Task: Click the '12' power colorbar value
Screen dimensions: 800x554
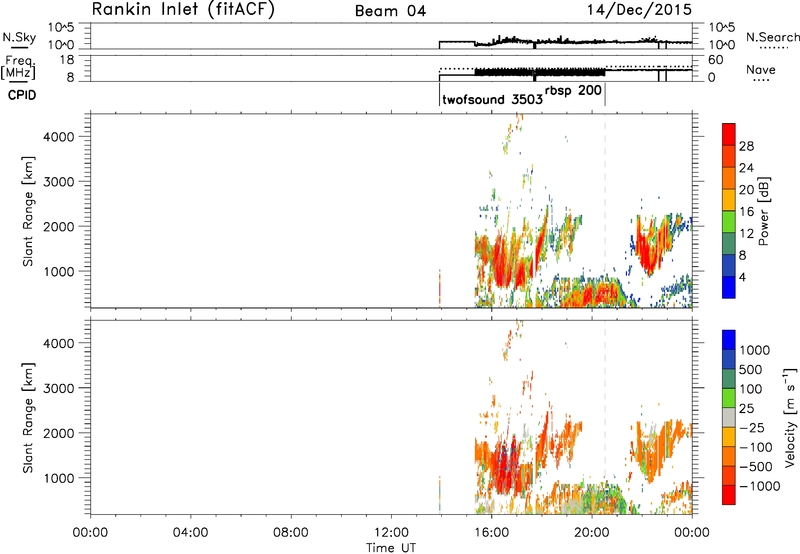Action: point(746,234)
